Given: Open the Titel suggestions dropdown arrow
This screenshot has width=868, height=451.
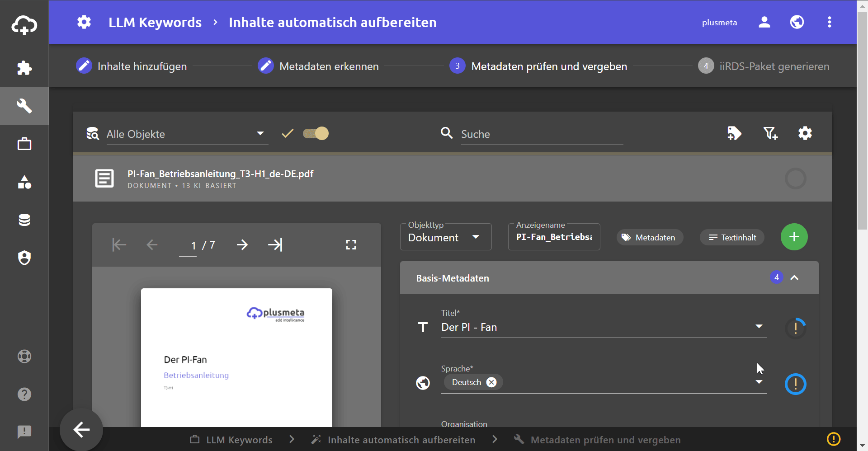Looking at the screenshot, I should (759, 326).
